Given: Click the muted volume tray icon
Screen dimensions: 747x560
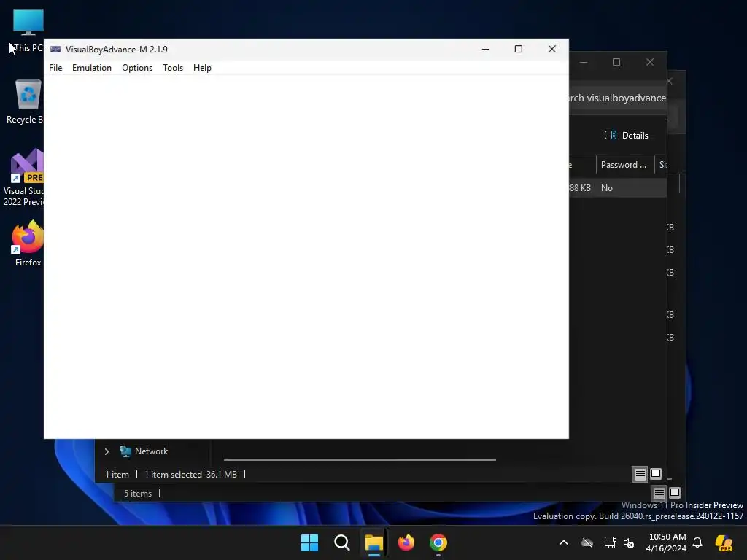Looking at the screenshot, I should tap(630, 542).
